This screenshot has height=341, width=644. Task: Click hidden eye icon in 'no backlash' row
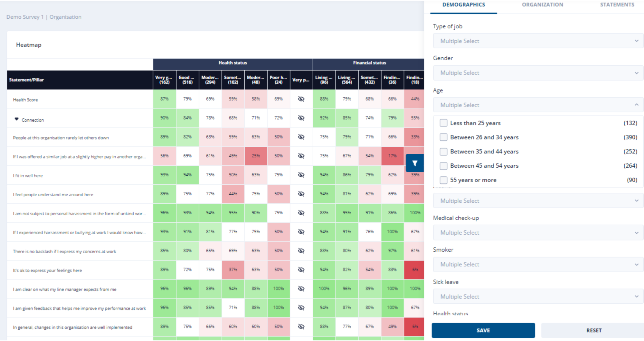tap(301, 251)
